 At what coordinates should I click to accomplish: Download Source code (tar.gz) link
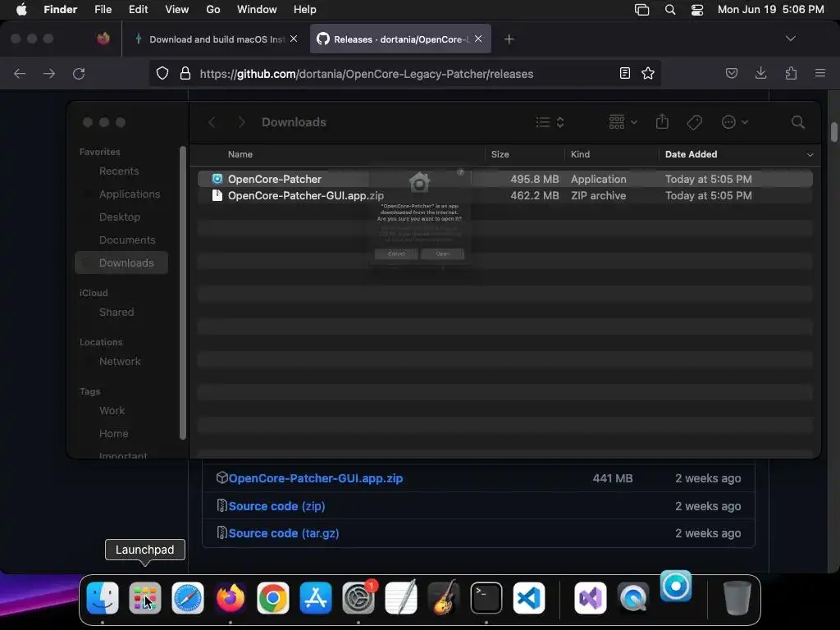pyautogui.click(x=283, y=533)
